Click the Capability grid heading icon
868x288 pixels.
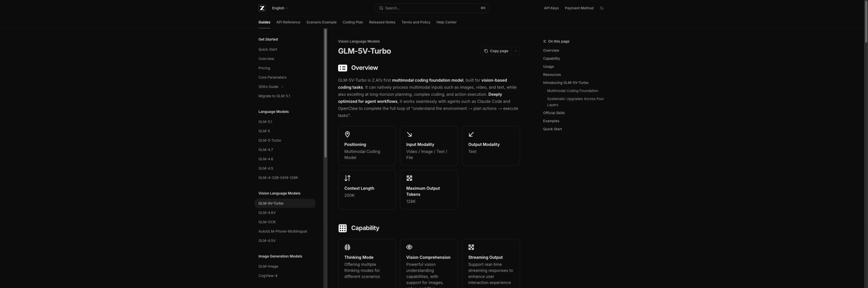343,228
